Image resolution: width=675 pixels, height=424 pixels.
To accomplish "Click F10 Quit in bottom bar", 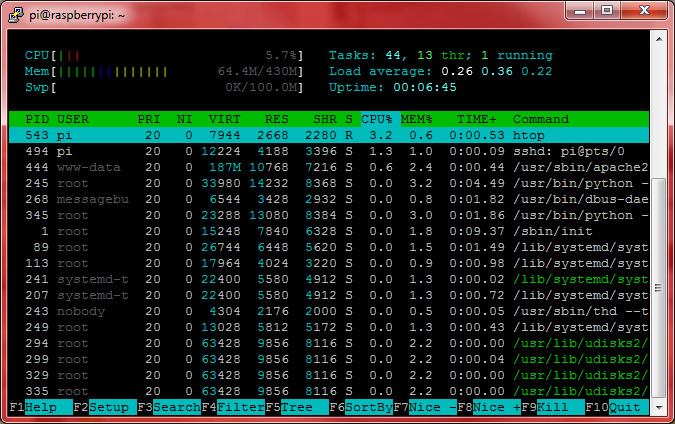I will [624, 408].
